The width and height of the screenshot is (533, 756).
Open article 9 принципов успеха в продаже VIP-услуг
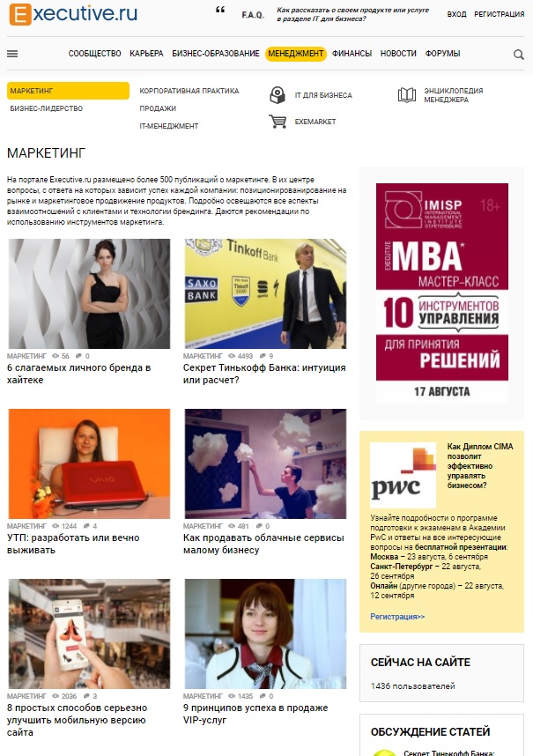[255, 714]
